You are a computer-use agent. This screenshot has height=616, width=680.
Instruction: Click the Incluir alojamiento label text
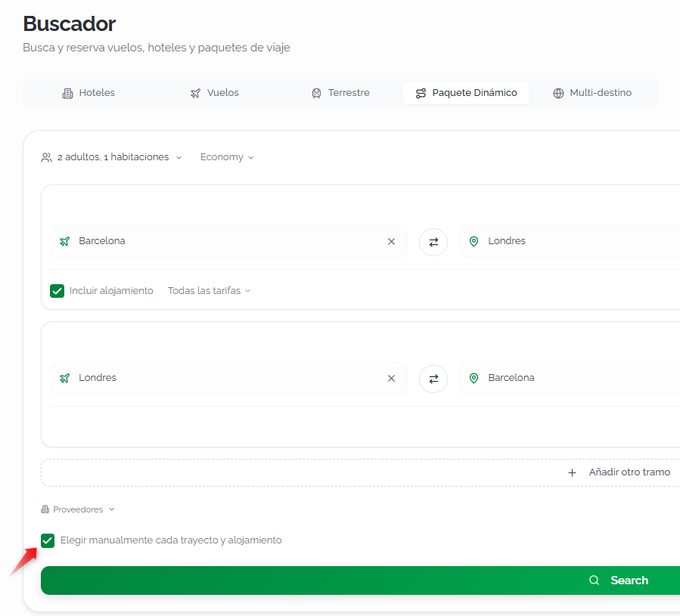(111, 290)
